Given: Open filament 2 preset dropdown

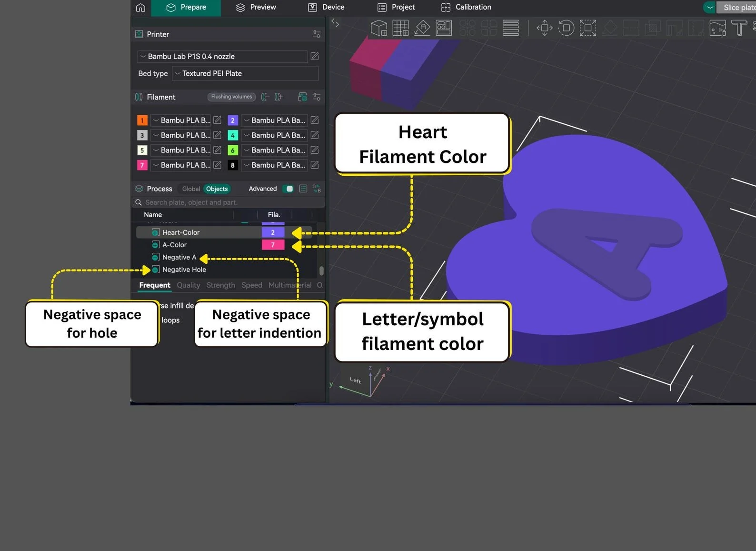Looking at the screenshot, I should click(x=274, y=120).
